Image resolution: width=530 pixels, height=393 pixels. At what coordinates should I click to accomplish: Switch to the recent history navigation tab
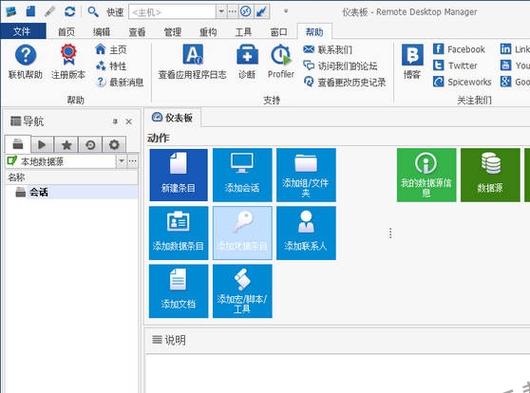(90, 145)
